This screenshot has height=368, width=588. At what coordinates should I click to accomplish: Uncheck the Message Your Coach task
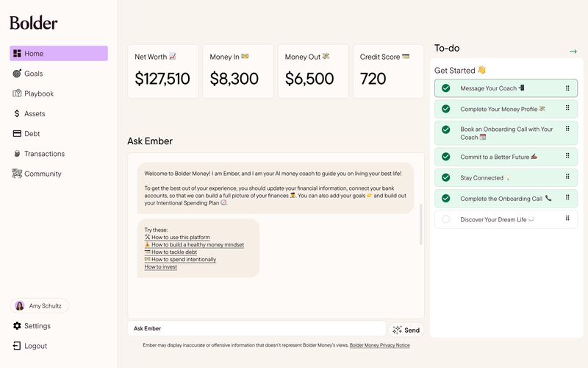click(445, 88)
